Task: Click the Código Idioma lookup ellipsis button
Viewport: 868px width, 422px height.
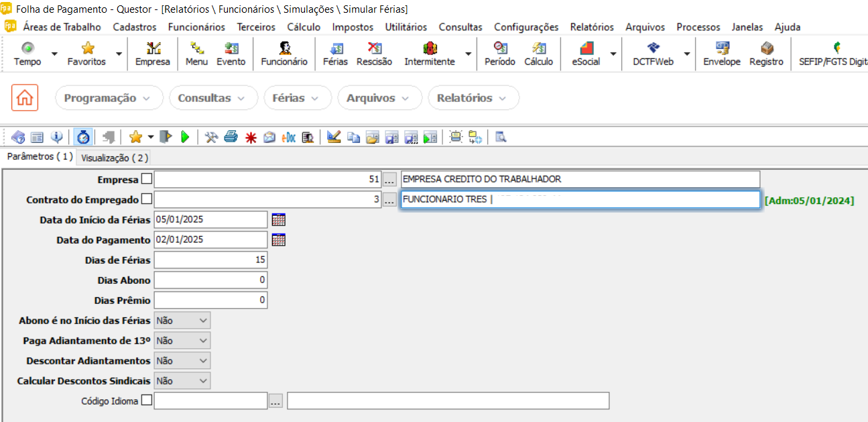Action: [275, 401]
